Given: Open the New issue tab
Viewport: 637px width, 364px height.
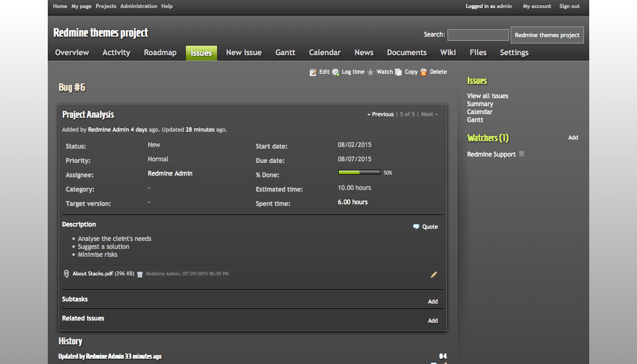Looking at the screenshot, I should pos(244,53).
